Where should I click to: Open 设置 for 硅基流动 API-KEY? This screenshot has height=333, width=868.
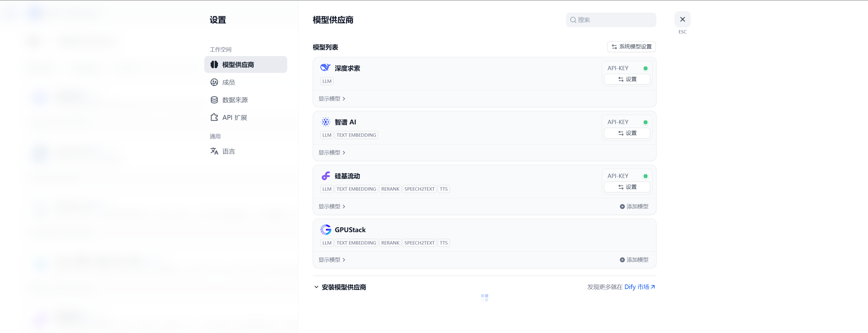click(x=627, y=187)
